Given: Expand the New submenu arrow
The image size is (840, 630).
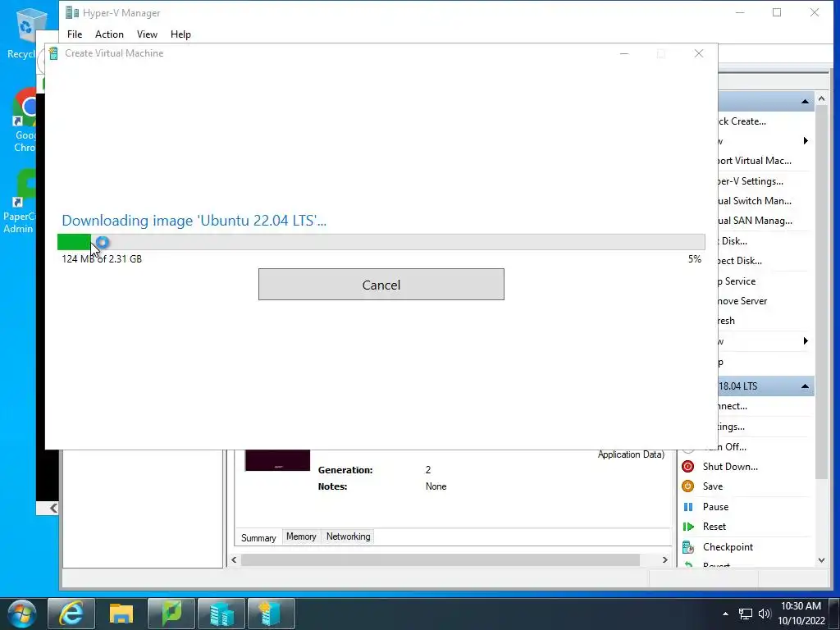Looking at the screenshot, I should point(806,141).
